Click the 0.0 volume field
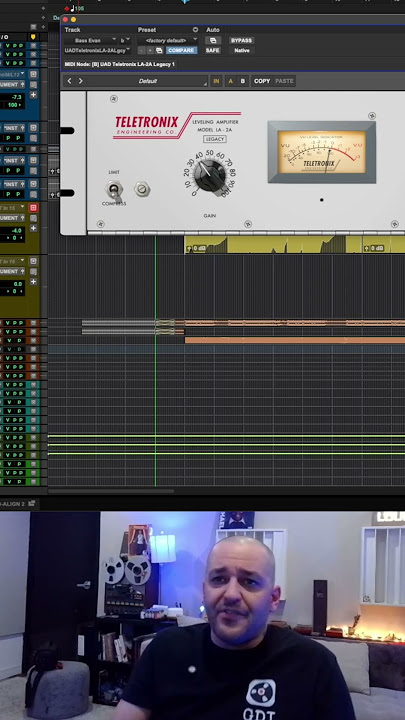 tap(13, 284)
